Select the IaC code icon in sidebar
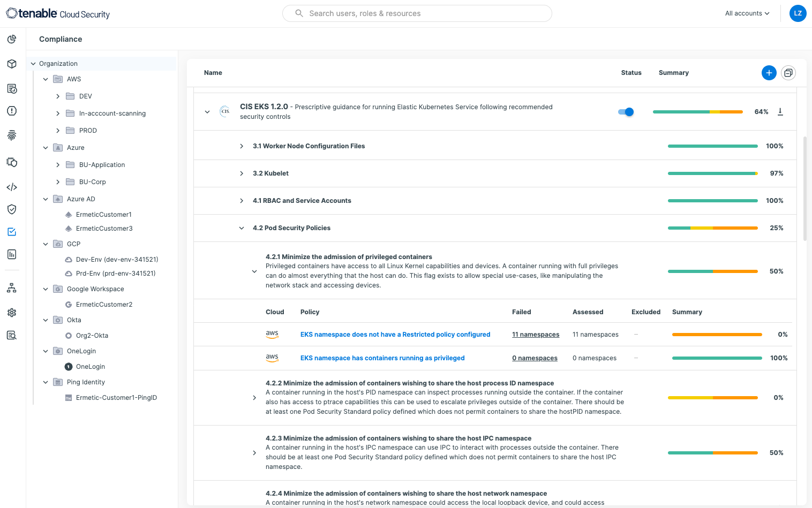Screen dimensions: 812x508 click(x=12, y=187)
